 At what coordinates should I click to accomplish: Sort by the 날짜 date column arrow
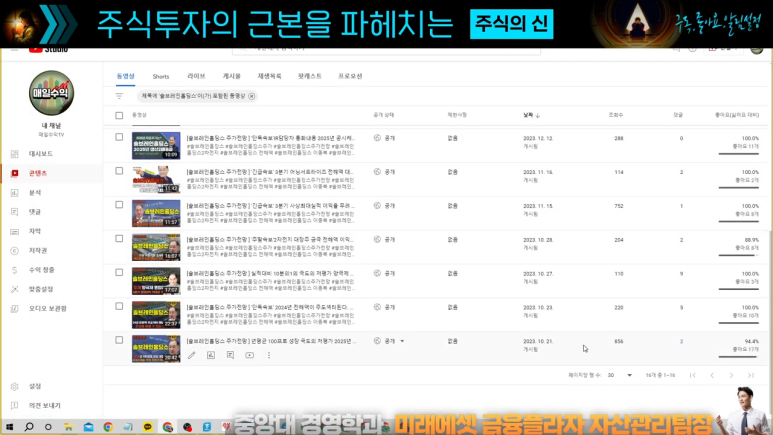coord(538,115)
